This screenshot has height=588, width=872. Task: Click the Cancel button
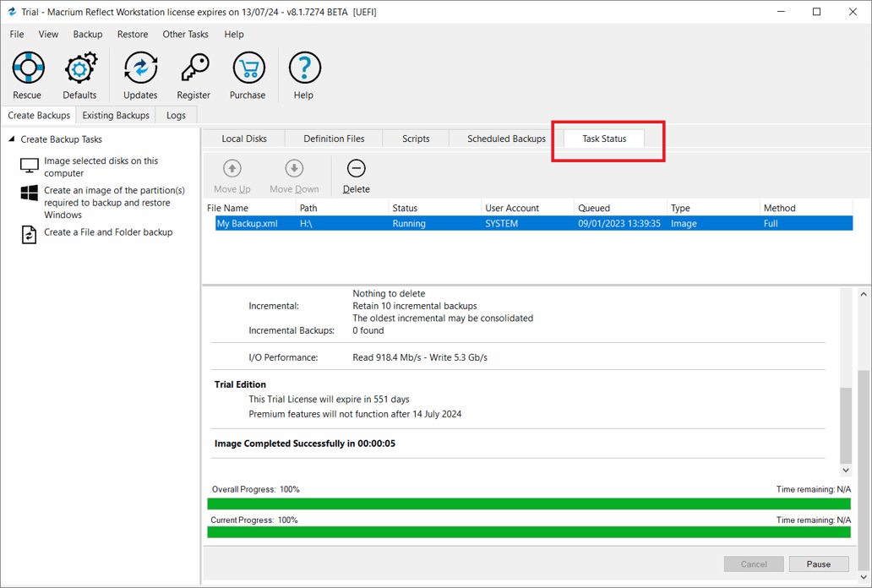point(753,563)
